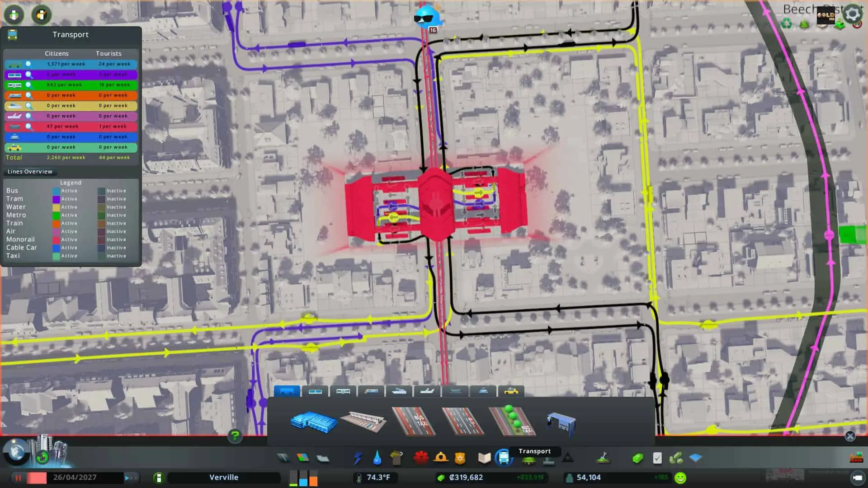The width and height of the screenshot is (868, 488).
Task: Open game options via the gear icon
Action: coord(853,14)
